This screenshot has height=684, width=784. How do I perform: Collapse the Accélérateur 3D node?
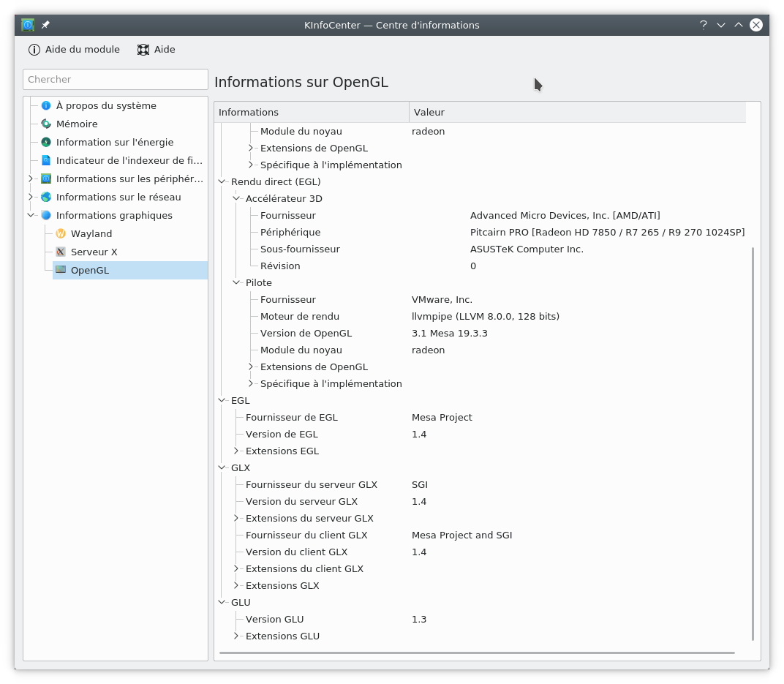236,198
